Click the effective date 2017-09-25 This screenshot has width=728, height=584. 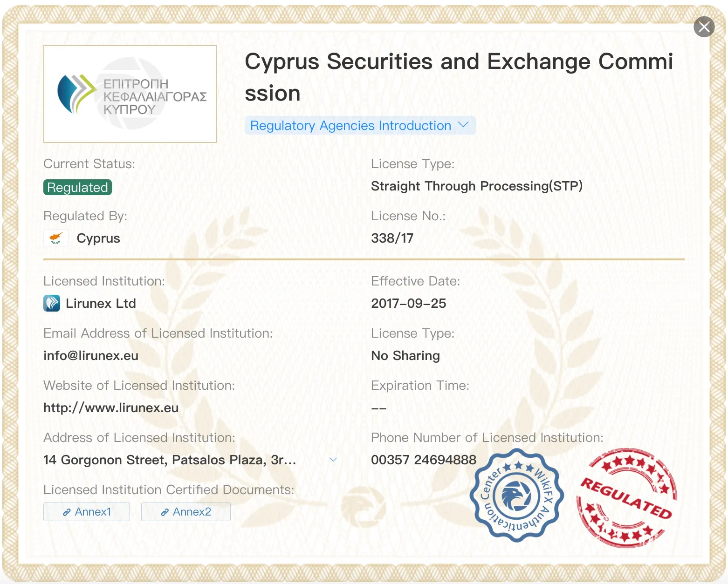408,304
